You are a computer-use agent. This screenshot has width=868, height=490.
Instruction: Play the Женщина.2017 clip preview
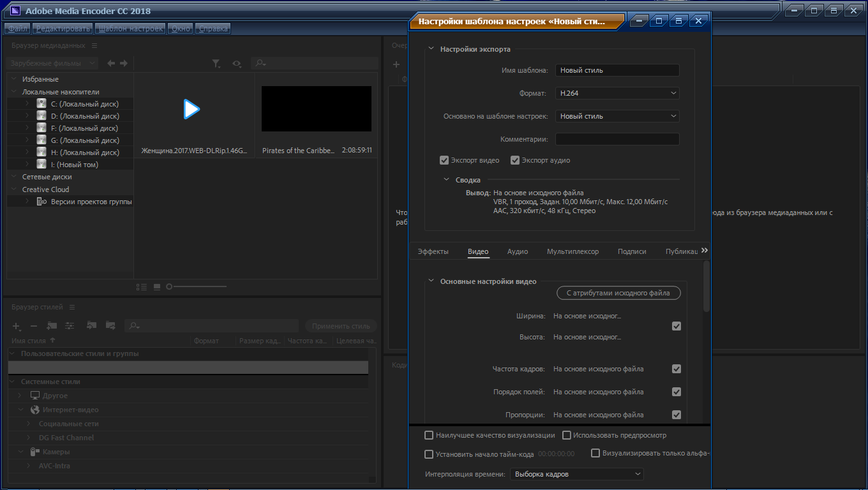[191, 109]
